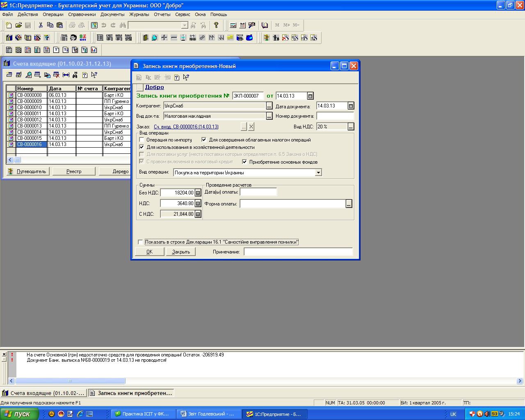
Task: Open the Сч. вход. СВ-0000016 link
Action: click(x=186, y=127)
